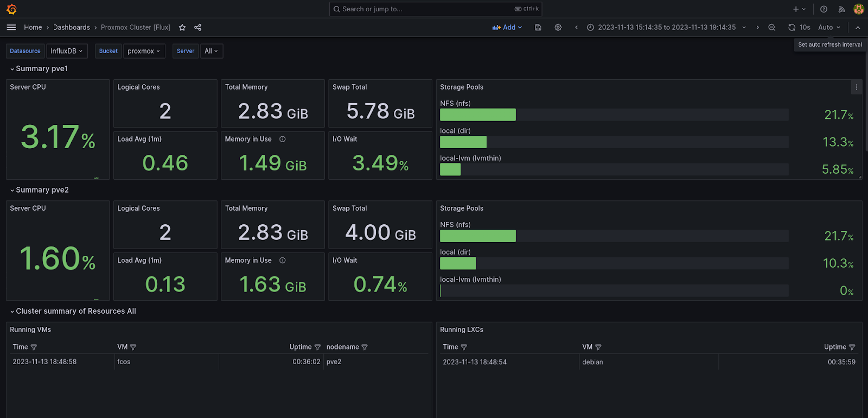Click the 1.60% Server CPU value
Viewport: 868px width, 418px height.
58,258
